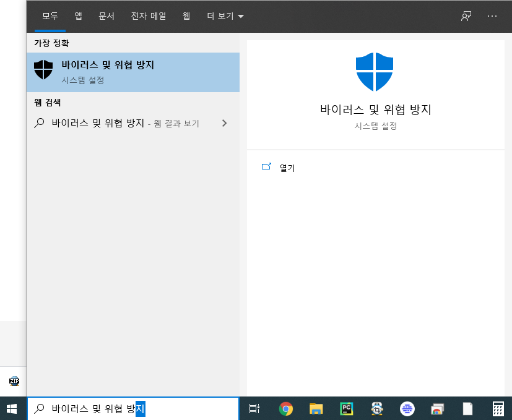Switch to the 웹 tab
Screen dimensions: 512x420
coord(186,16)
